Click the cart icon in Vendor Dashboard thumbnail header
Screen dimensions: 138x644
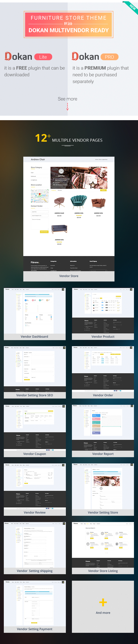[63, 289]
